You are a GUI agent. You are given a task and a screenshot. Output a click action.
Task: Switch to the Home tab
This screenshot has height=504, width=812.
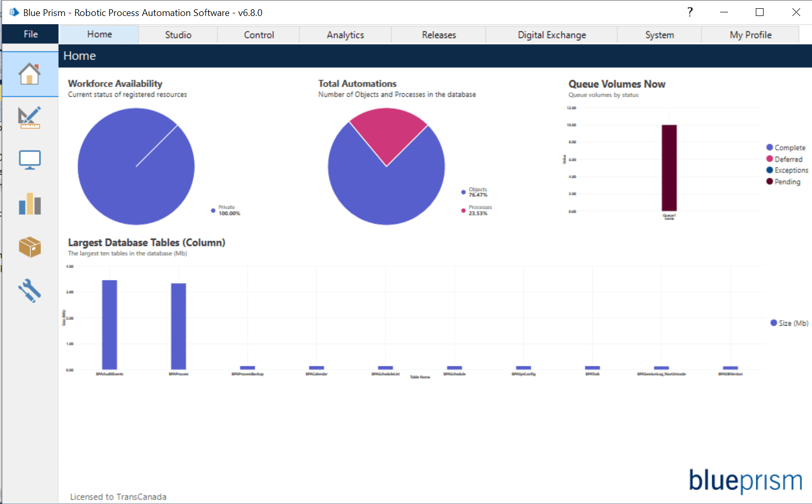tap(99, 34)
